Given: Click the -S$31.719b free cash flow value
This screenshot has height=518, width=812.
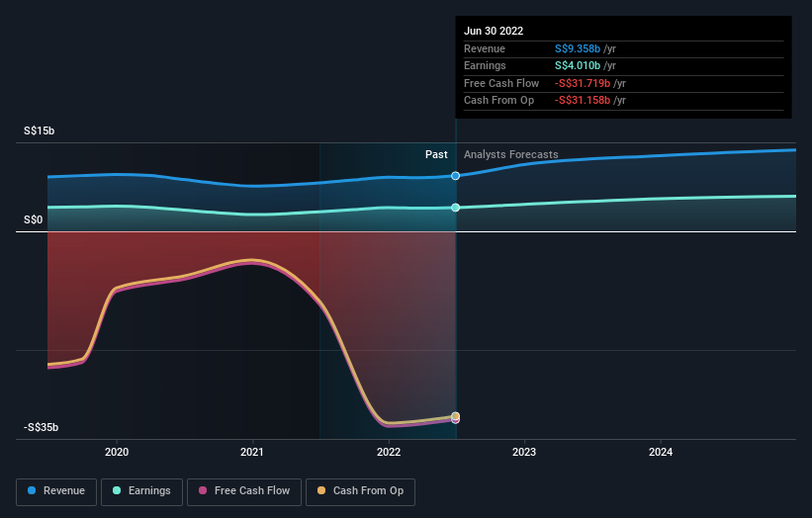Looking at the screenshot, I should [x=583, y=83].
